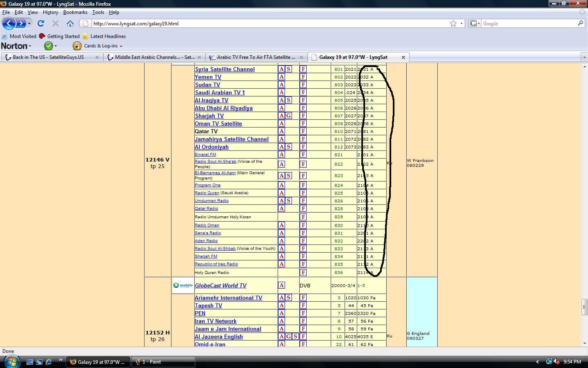Click the A icon beside Yemen TV
588x368 pixels.
click(281, 77)
